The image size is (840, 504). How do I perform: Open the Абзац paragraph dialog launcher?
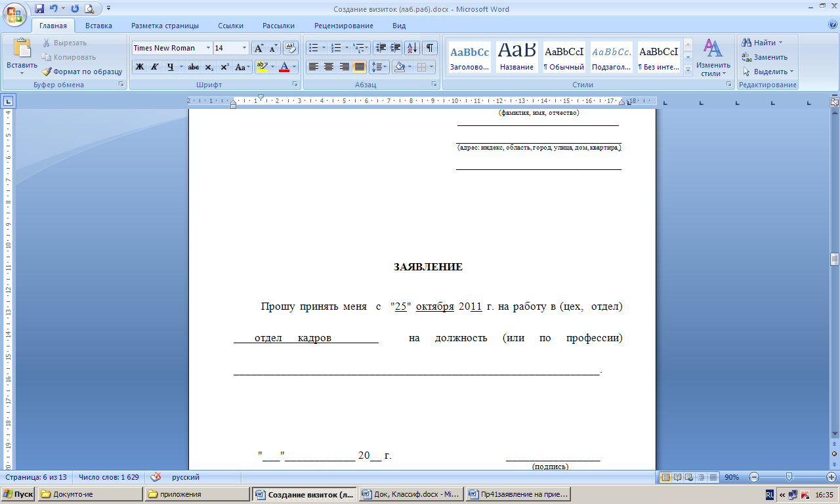(434, 85)
